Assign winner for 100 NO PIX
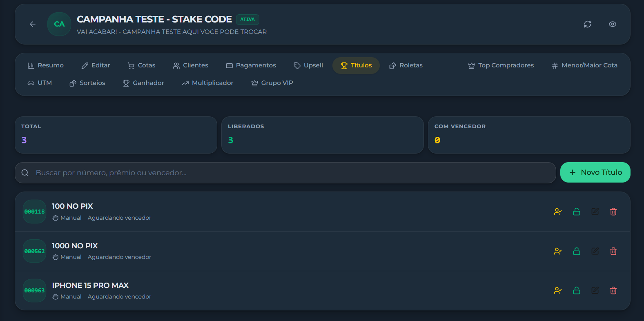The image size is (644, 321). point(558,212)
